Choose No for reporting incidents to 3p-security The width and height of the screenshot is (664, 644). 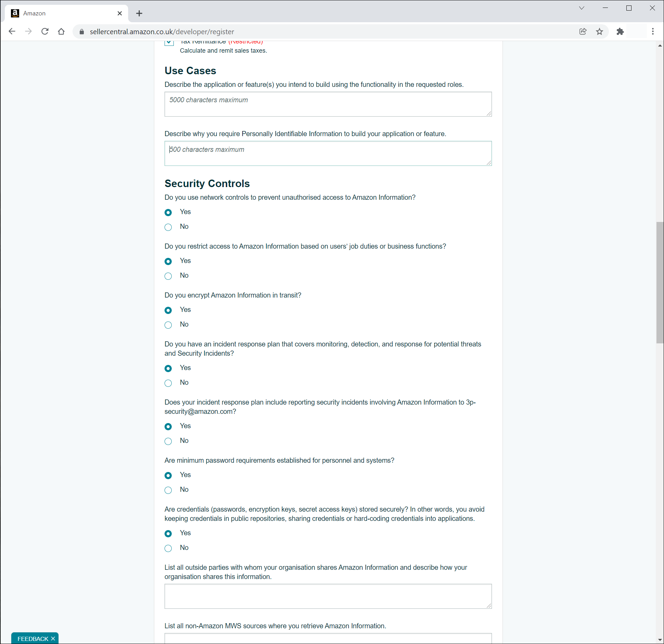click(168, 441)
